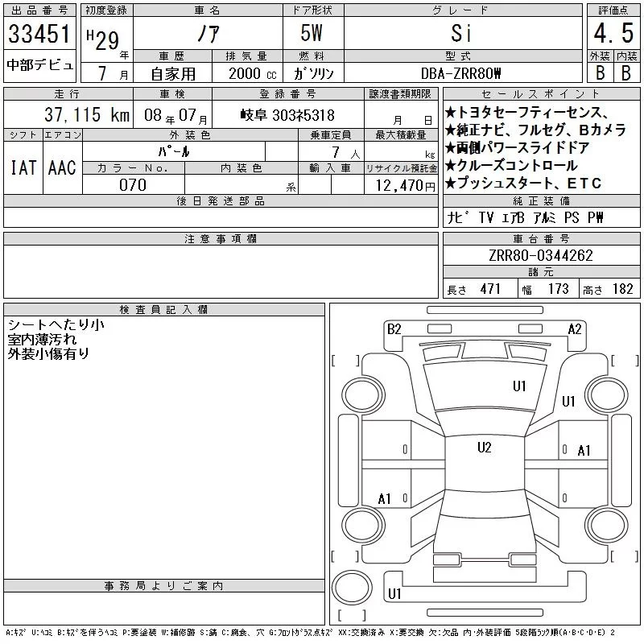Select the 中部デビュー label
This screenshot has width=644, height=644.
(x=40, y=65)
